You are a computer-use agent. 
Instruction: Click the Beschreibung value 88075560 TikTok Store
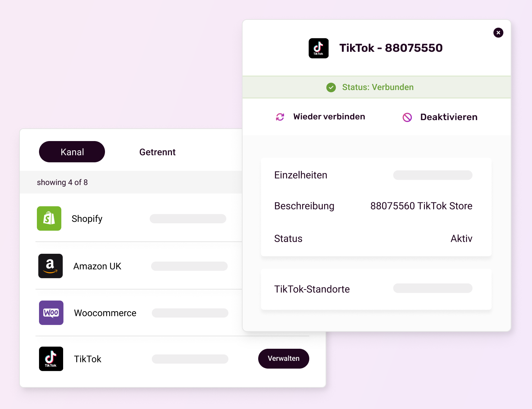click(x=421, y=206)
